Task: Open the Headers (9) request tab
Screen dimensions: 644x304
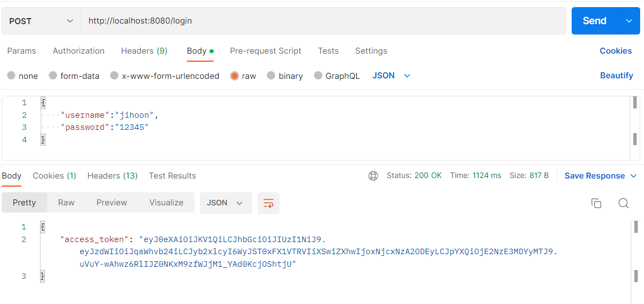Action: [144, 51]
